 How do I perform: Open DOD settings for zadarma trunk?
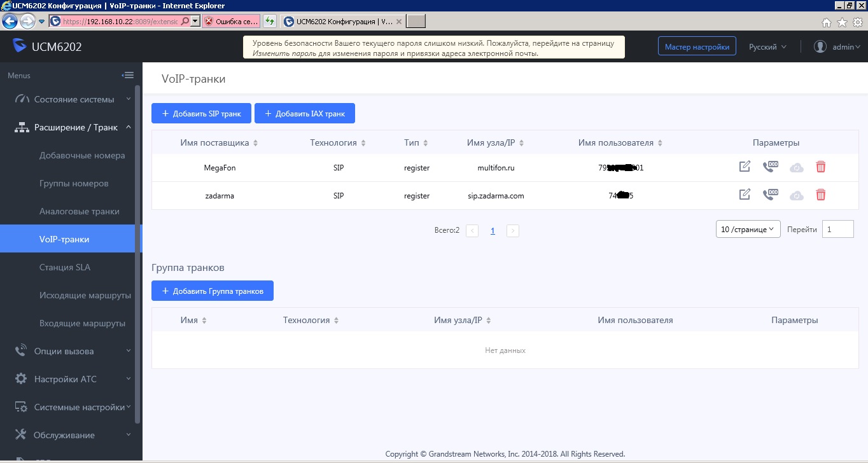(770, 195)
